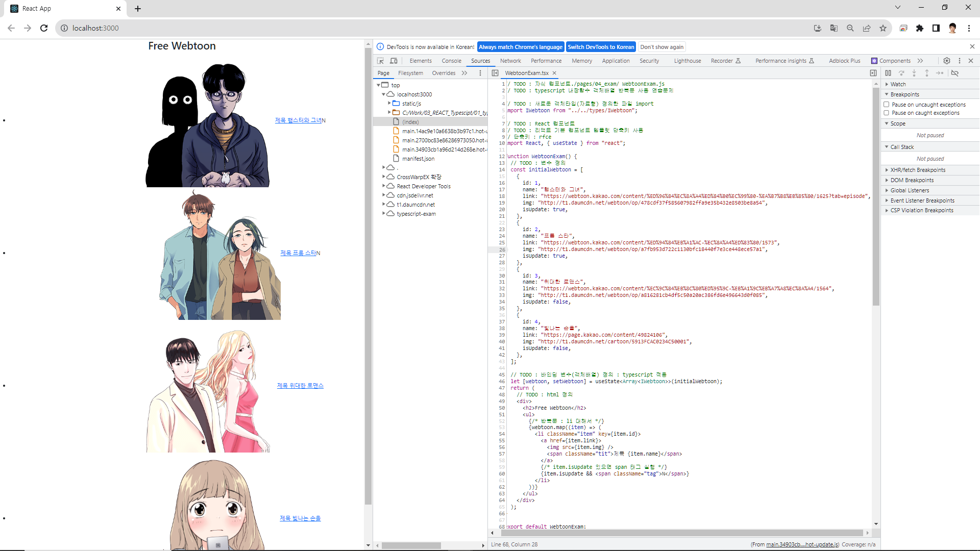Open DevTools settings gear
This screenshot has width=980, height=551.
[946, 61]
